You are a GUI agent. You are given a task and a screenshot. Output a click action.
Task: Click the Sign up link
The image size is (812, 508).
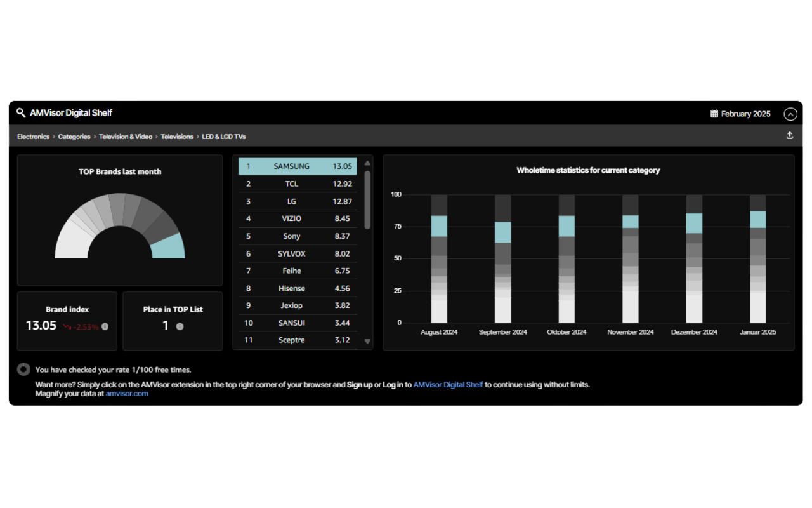coord(360,385)
